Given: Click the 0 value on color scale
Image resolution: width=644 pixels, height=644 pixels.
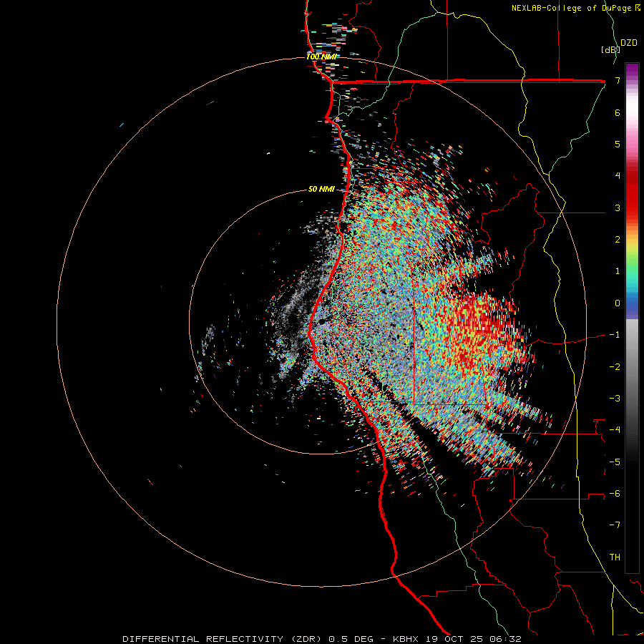Looking at the screenshot, I should (618, 303).
